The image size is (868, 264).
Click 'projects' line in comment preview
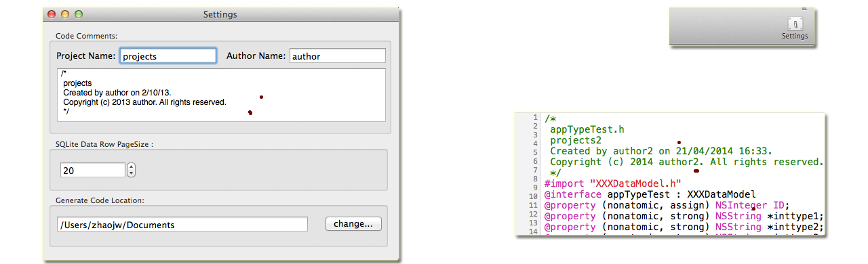[77, 83]
